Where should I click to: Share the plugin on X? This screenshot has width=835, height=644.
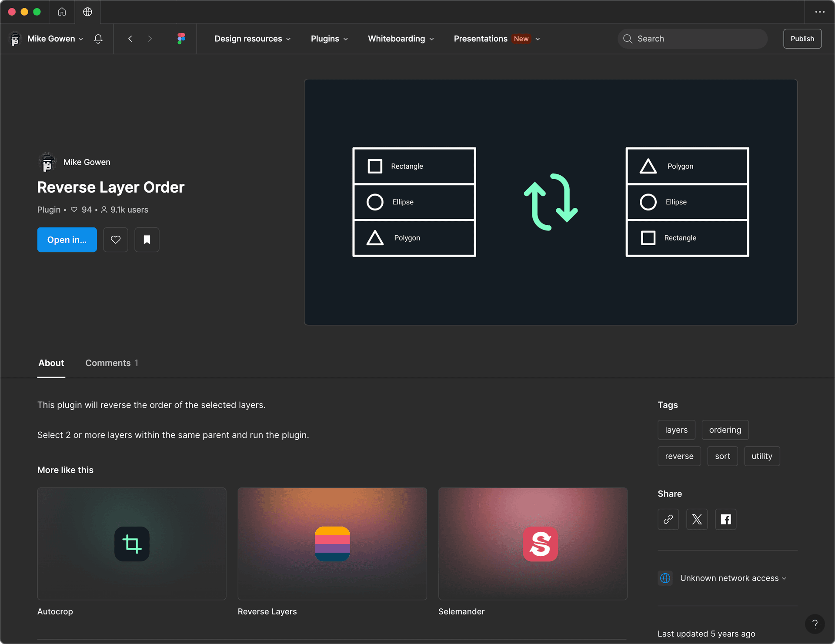coord(697,519)
